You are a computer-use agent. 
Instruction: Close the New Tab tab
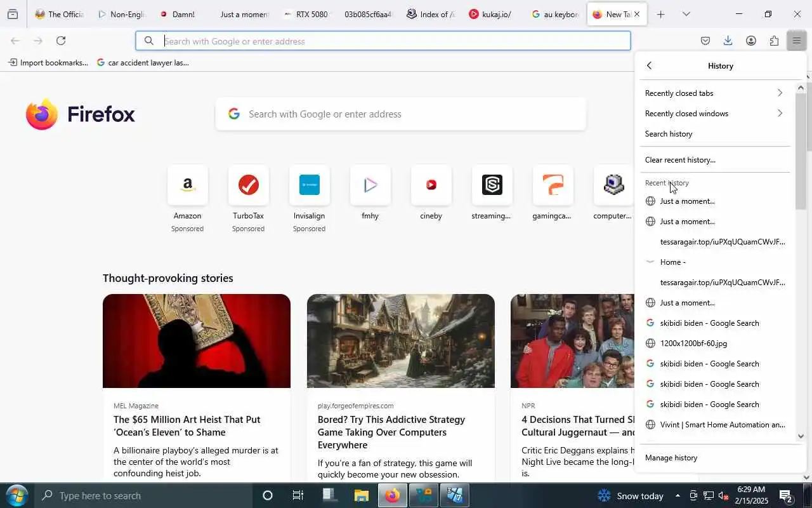pyautogui.click(x=637, y=14)
